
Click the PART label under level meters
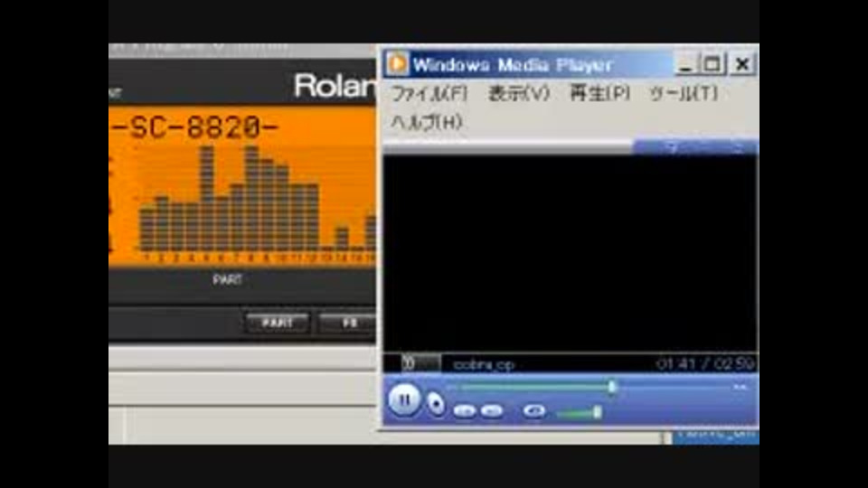tap(227, 279)
